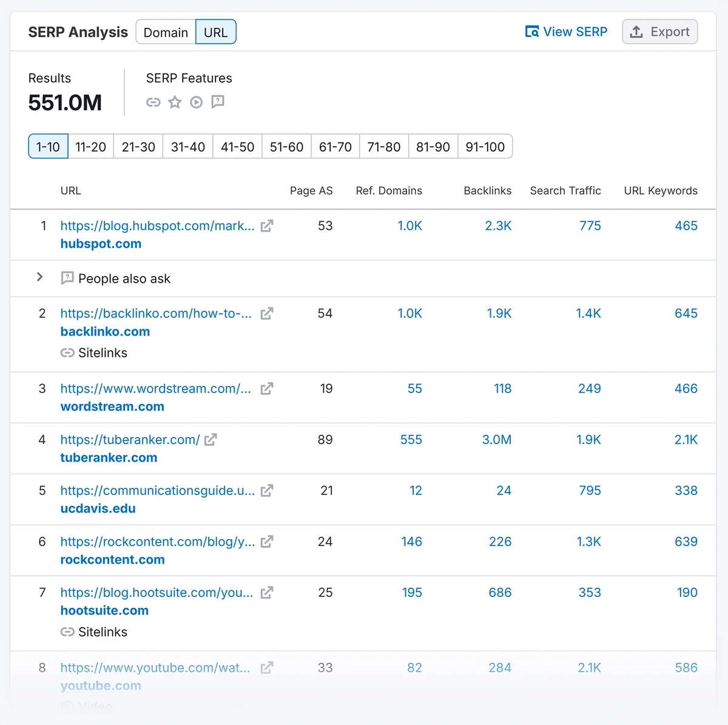728x725 pixels.
Task: Select results range 61-70
Action: click(x=335, y=147)
